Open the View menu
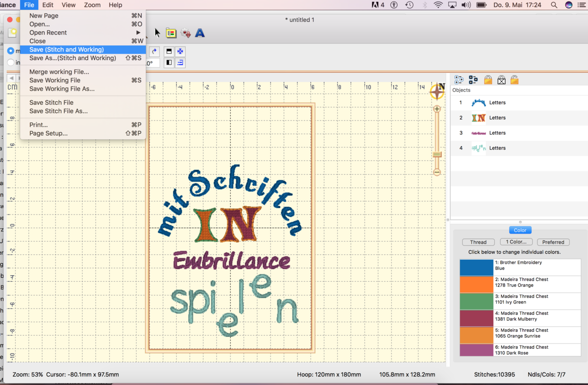The image size is (588, 385). point(69,5)
